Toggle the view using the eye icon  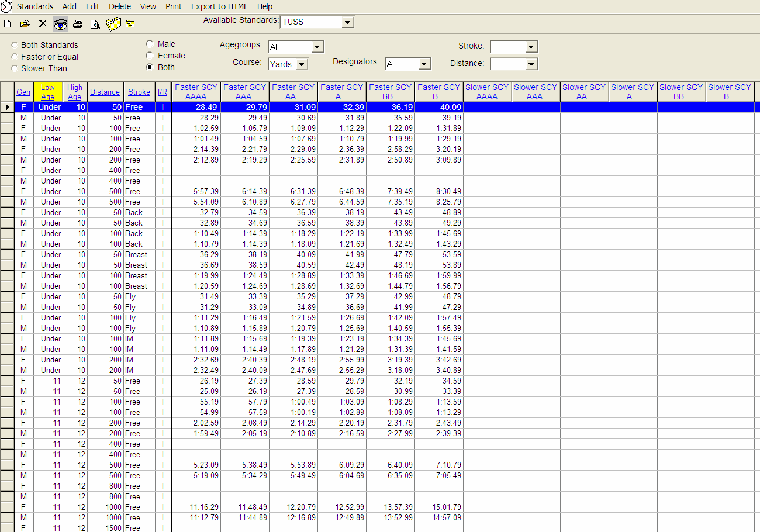[60, 23]
